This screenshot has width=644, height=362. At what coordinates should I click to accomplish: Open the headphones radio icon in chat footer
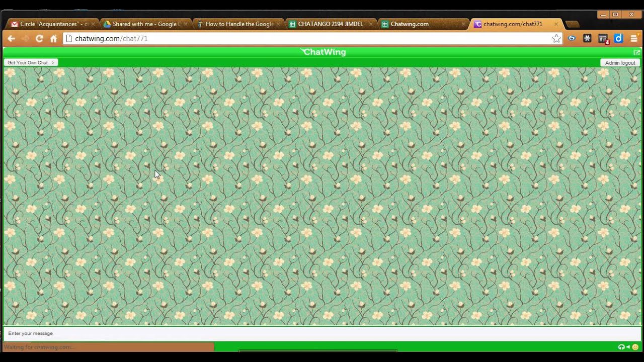(x=621, y=347)
